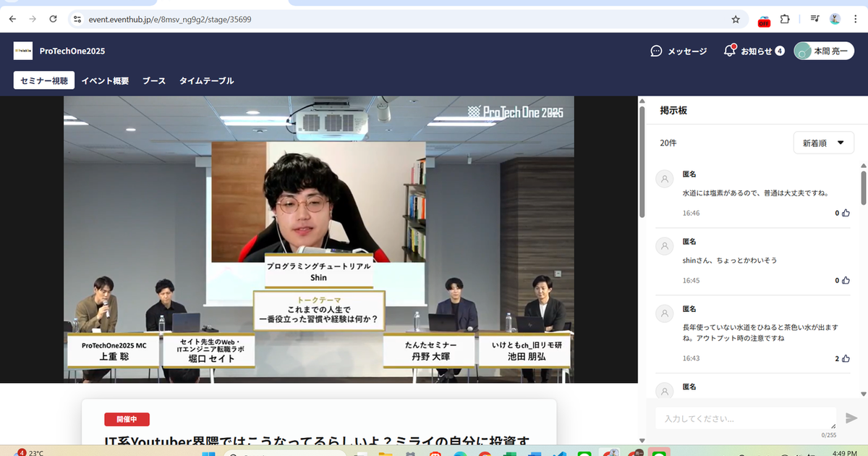Click the live seminar video player
Image resolution: width=868 pixels, height=456 pixels.
pos(319,240)
